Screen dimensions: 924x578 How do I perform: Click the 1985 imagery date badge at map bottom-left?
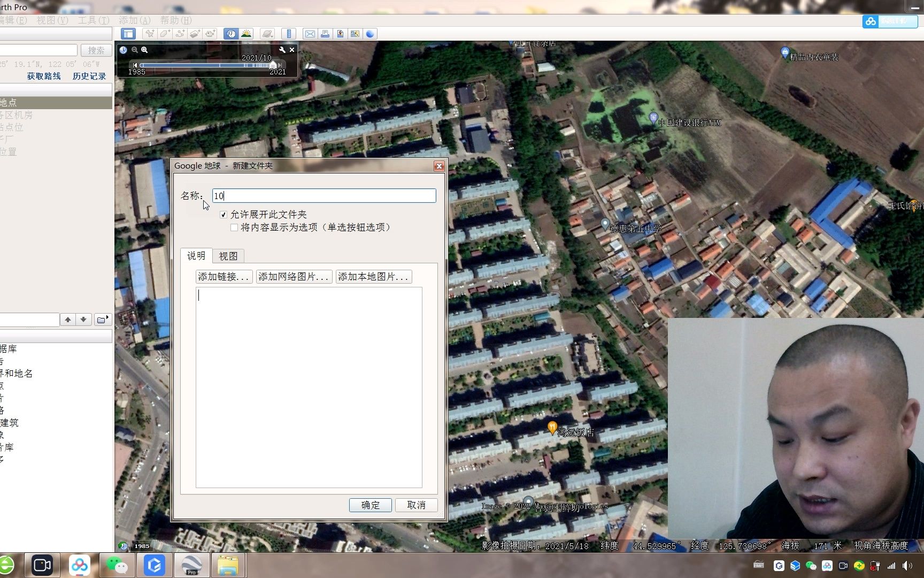tap(142, 546)
